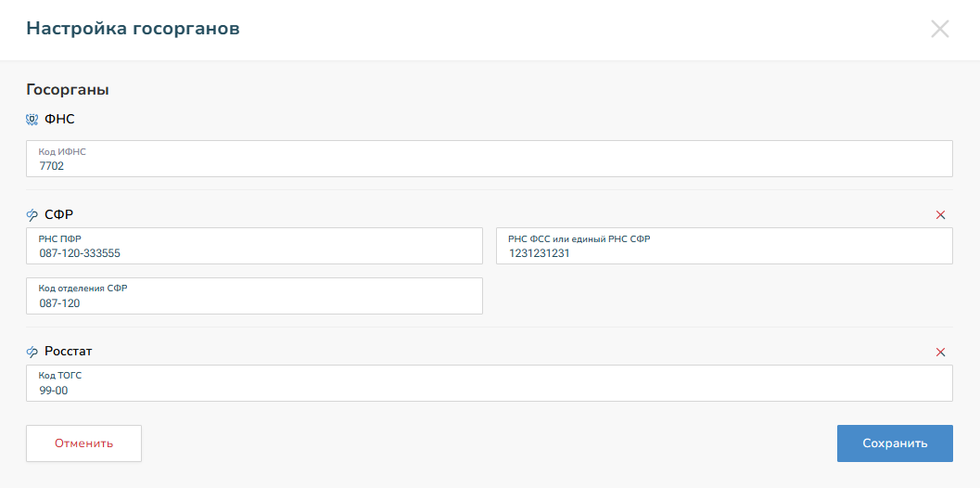Remove the СФР section with red cross
This screenshot has height=488, width=980.
point(940,215)
